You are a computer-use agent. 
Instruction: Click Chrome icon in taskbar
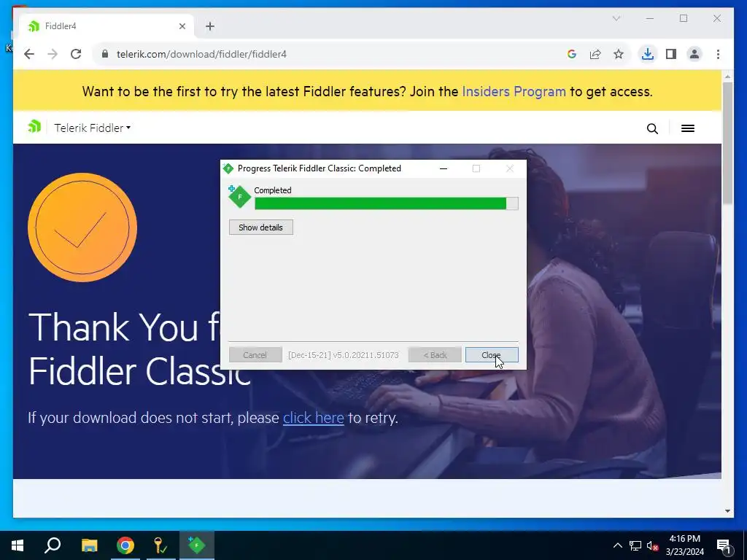125,545
